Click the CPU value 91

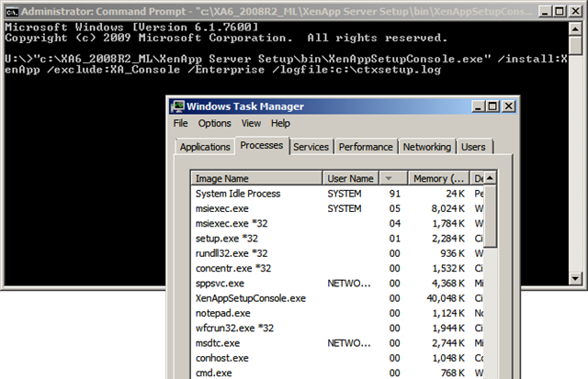point(394,194)
